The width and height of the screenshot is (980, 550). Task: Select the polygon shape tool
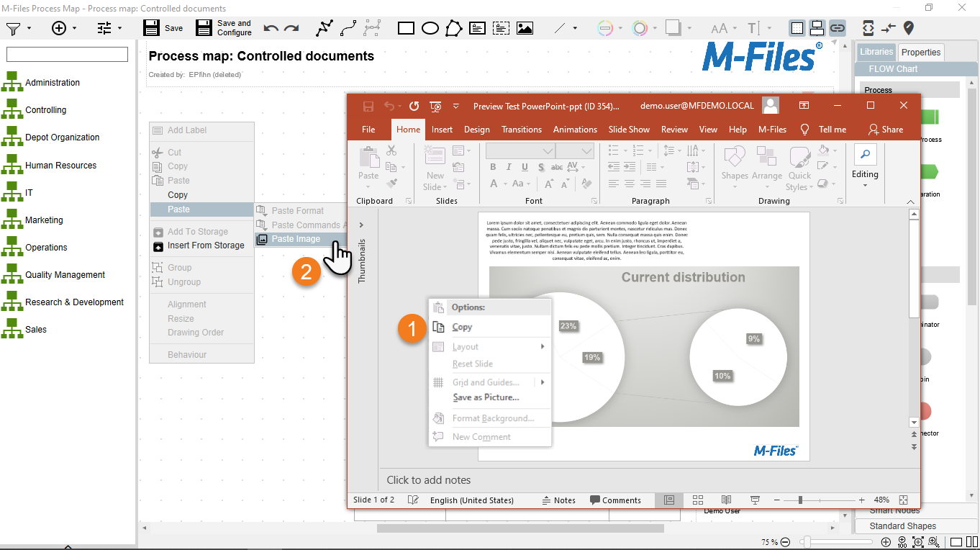click(453, 28)
